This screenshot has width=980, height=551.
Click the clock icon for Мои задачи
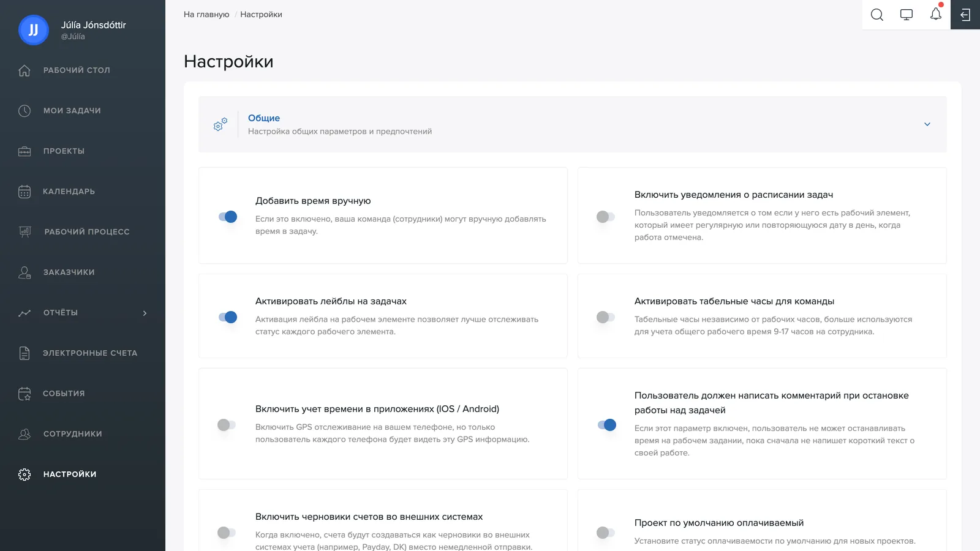point(24,111)
